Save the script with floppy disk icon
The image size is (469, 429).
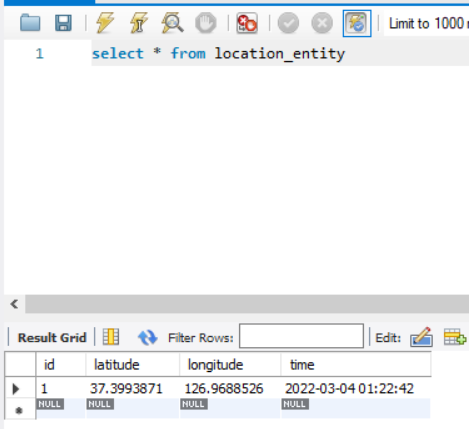tap(63, 23)
